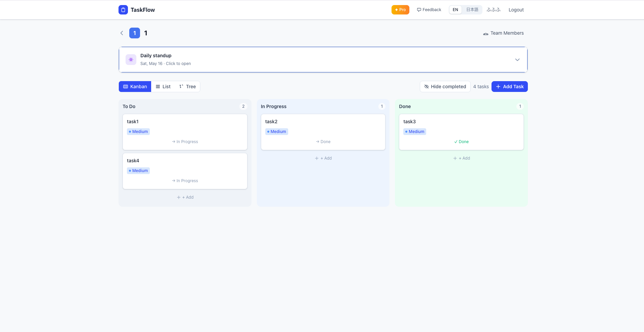Open the task1 card
Viewport: 644px width, 332px height.
[185, 132]
